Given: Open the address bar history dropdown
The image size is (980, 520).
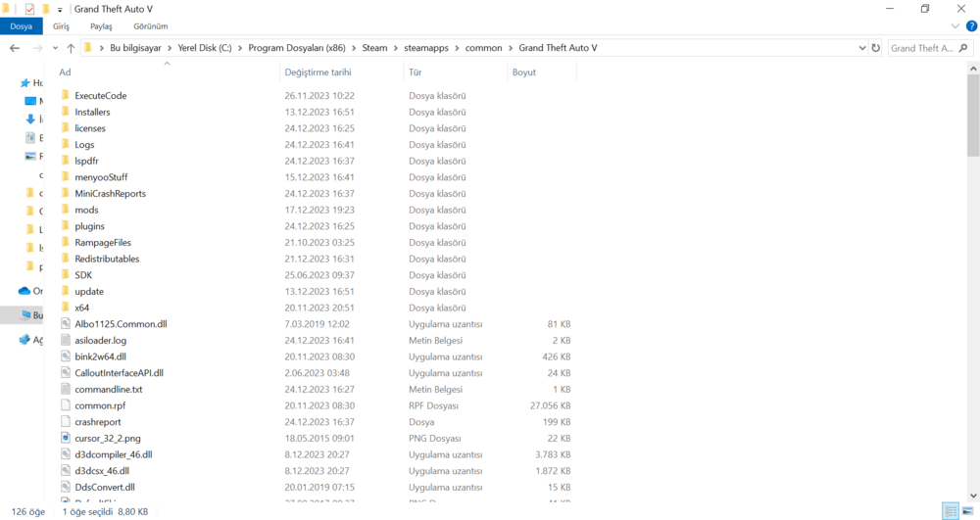Looking at the screenshot, I should (x=862, y=48).
